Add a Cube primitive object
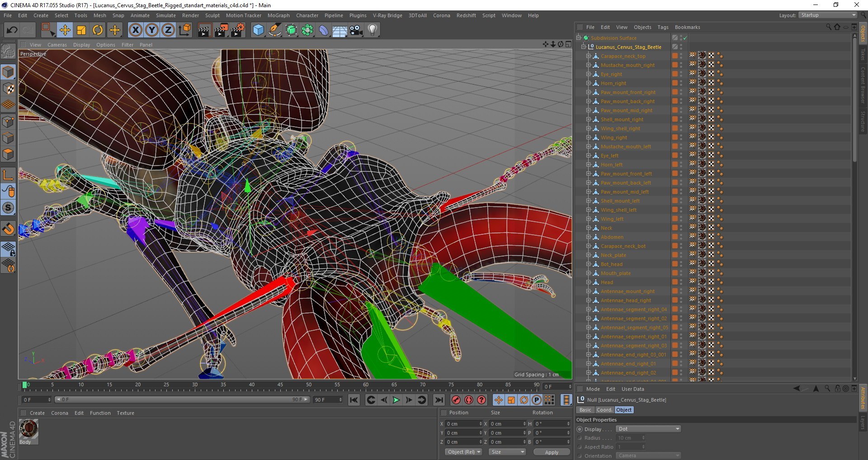 click(x=258, y=30)
